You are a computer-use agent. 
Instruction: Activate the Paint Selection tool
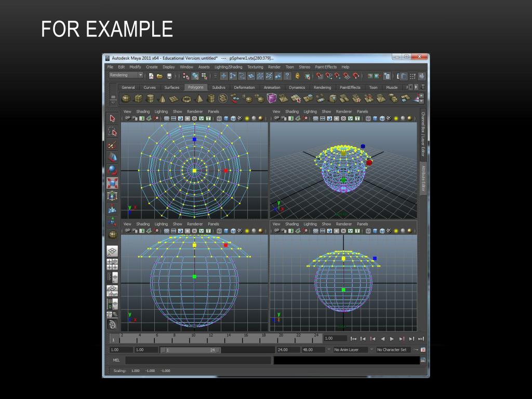pos(112,145)
